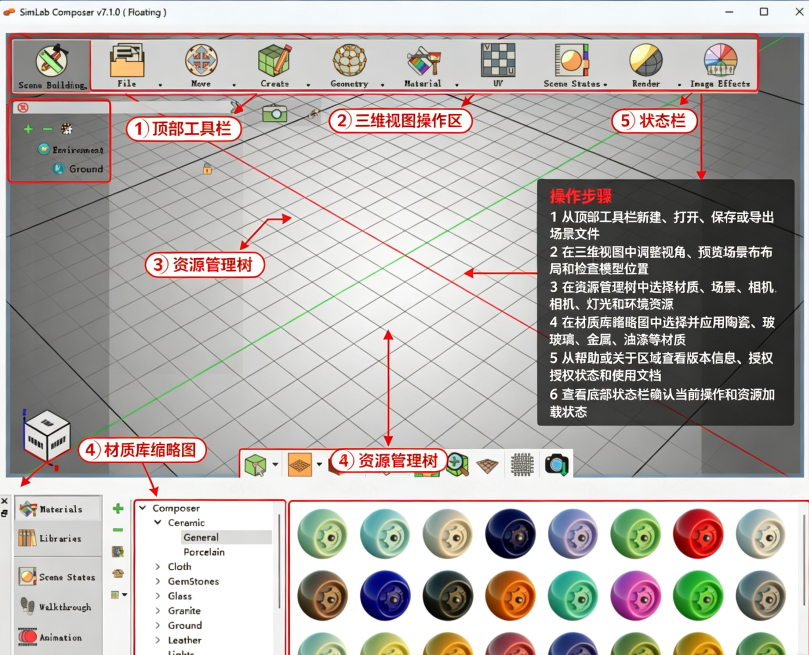
Task: Expand the Leather category
Action: point(158,640)
